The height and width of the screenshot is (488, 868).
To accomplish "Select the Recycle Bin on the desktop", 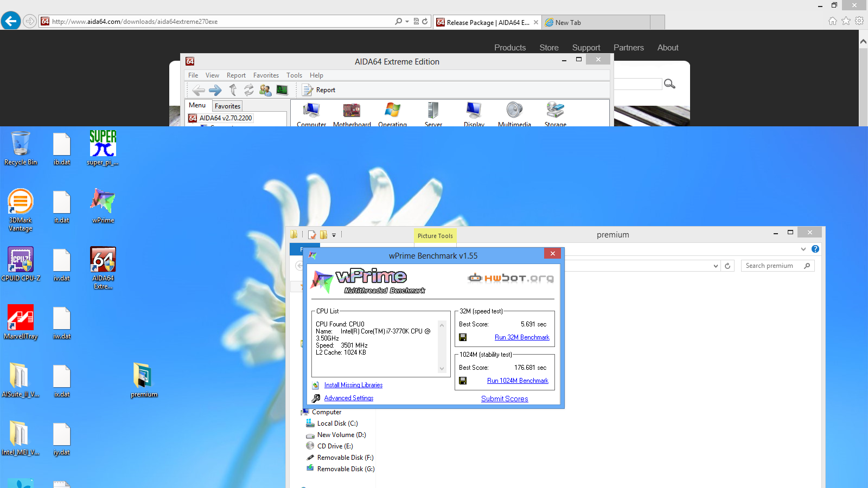I will pyautogui.click(x=21, y=148).
